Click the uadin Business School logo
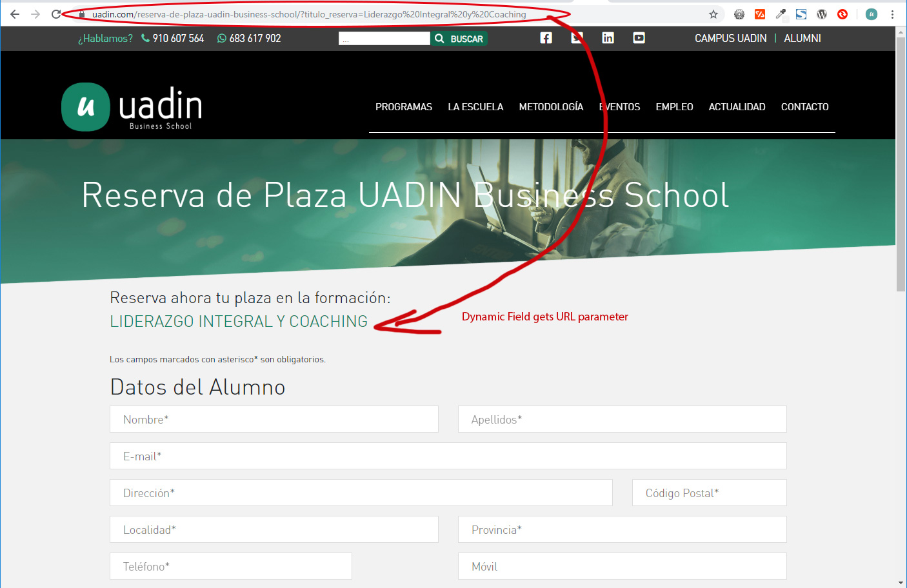 (132, 107)
